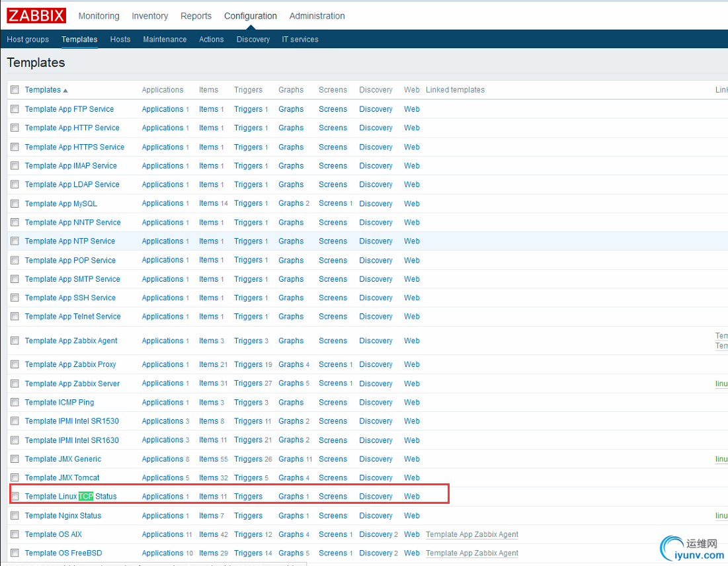
Task: View Discovery of Template App NTP Service
Action: point(376,241)
